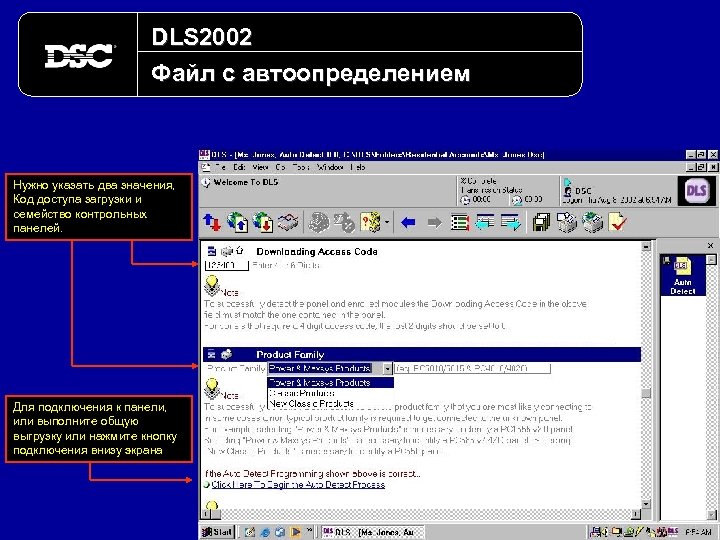
Task: Click the DLS taskbar window button
Action: pyautogui.click(x=372, y=532)
